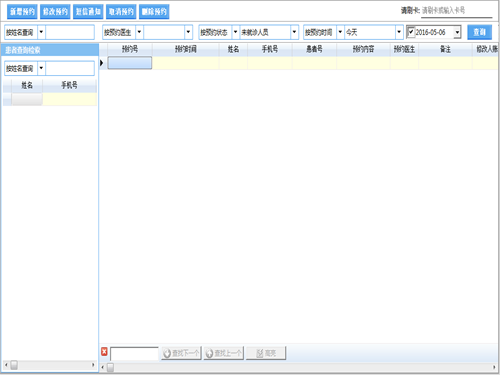Screen dimensions: 500x375
Task: Click the main table 预约医生 column header
Action: tap(404, 49)
